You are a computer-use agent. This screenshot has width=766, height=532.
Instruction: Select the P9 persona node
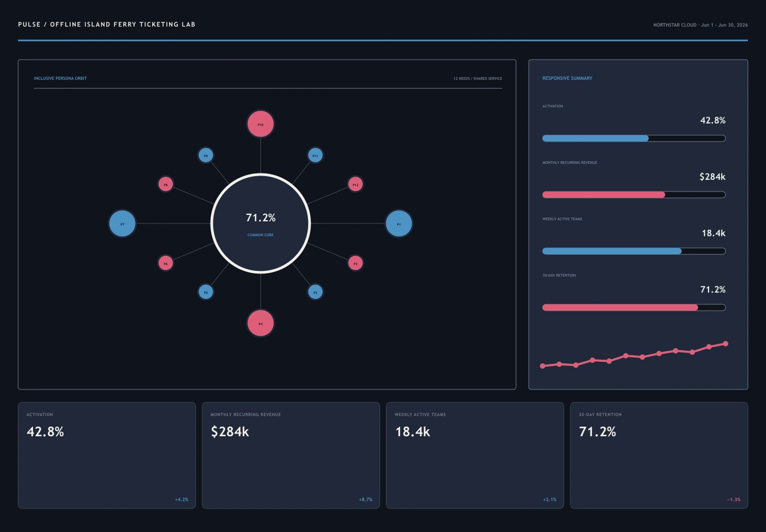(206, 155)
